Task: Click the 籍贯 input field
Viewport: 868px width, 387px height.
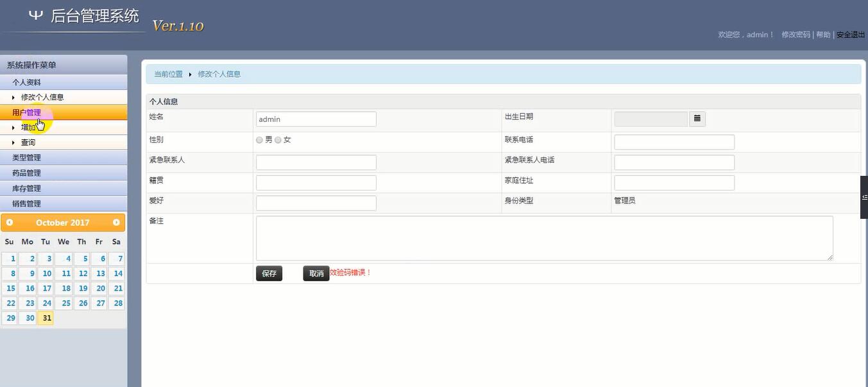Action: tap(316, 183)
